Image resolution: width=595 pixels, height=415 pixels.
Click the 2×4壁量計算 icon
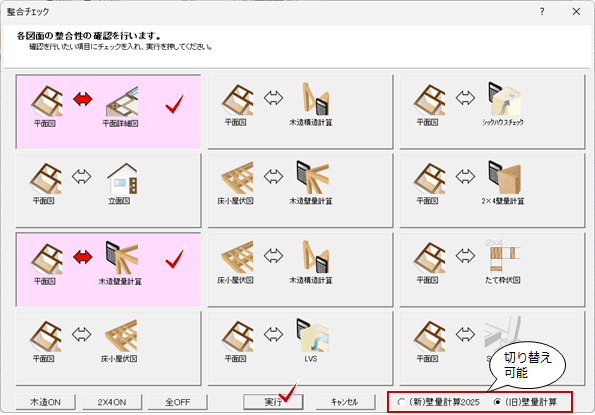[x=504, y=178]
